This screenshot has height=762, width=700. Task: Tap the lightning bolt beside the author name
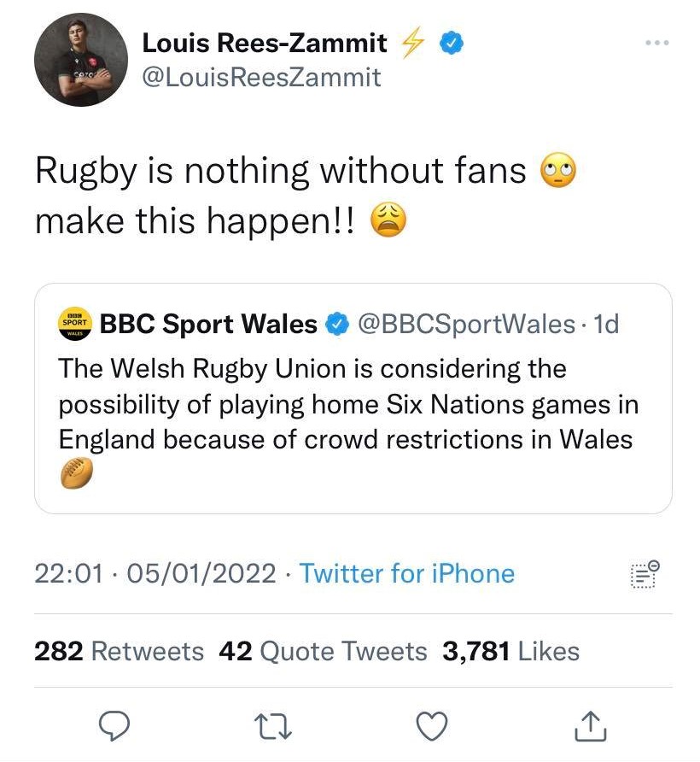point(413,42)
